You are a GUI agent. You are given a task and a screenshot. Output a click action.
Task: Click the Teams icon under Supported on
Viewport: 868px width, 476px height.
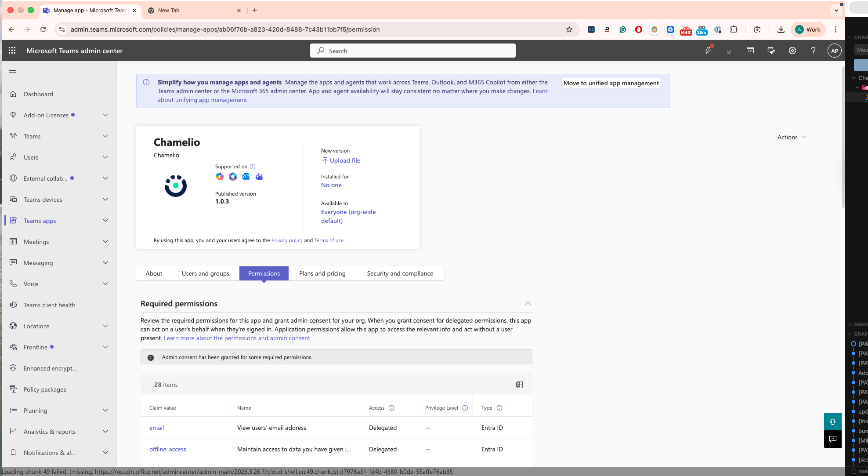pyautogui.click(x=259, y=177)
